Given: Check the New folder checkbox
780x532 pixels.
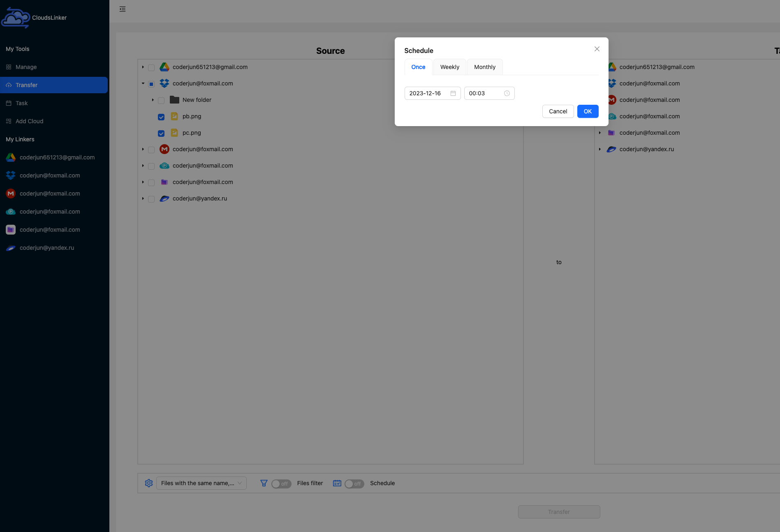Looking at the screenshot, I should (x=161, y=100).
